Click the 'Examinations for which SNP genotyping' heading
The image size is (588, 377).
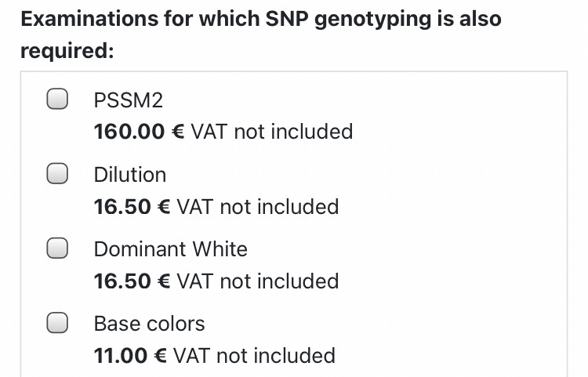point(260,18)
